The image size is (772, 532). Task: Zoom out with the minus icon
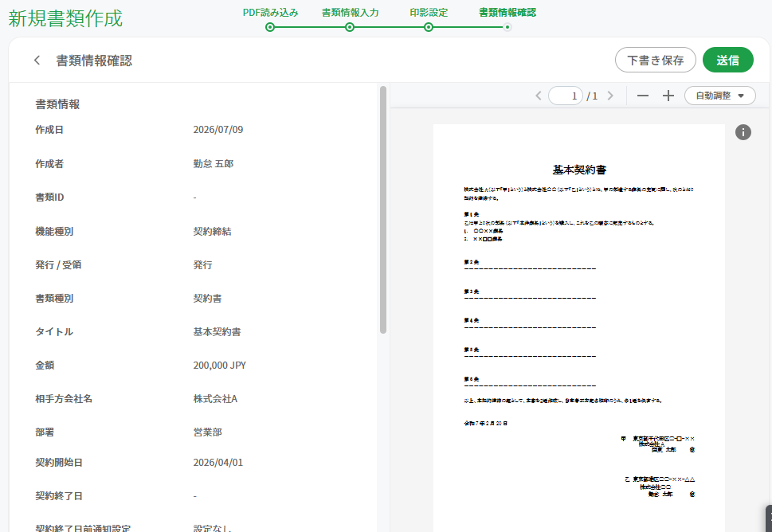click(x=642, y=96)
